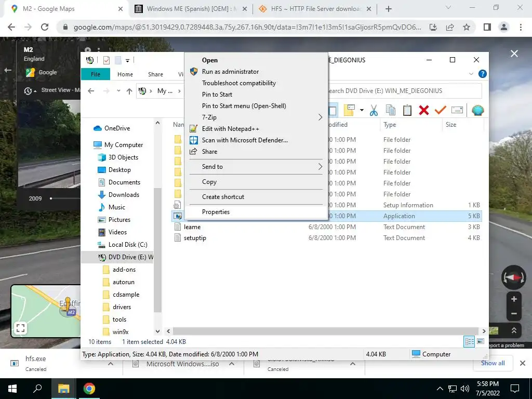Click the email envelope toolbar icon
This screenshot has height=399, width=532.
pos(457,110)
